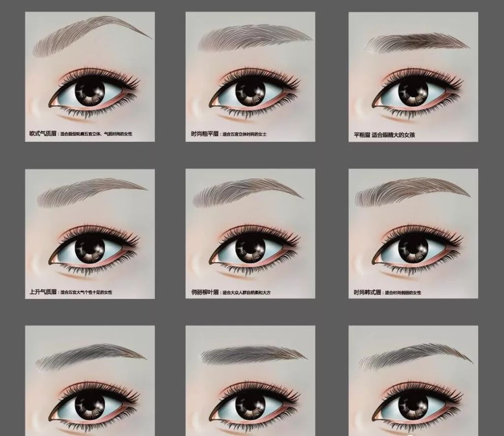
Task: Click the eyebrow drawing in the 时尚韩式眉 card
Action: [x=411, y=191]
